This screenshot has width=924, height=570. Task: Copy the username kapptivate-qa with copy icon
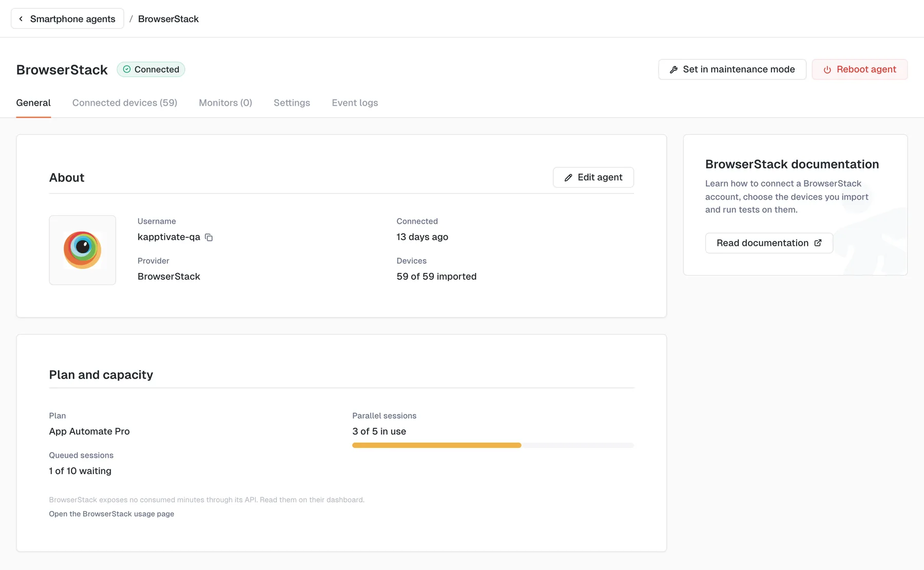(209, 237)
